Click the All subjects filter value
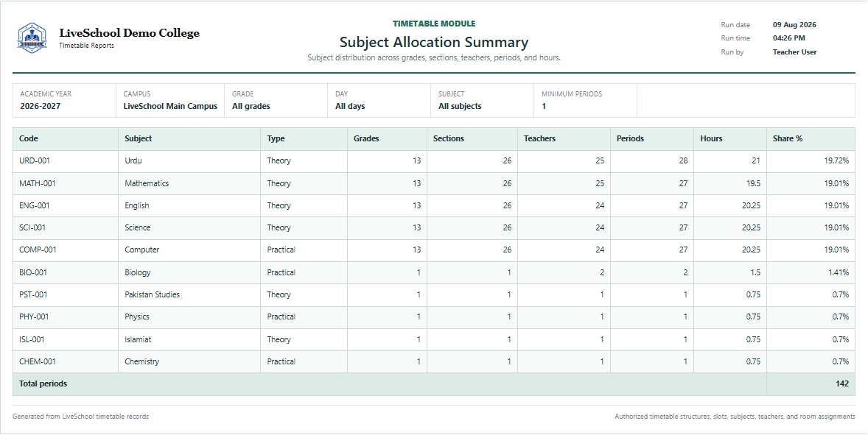The width and height of the screenshot is (868, 435). [x=460, y=106]
